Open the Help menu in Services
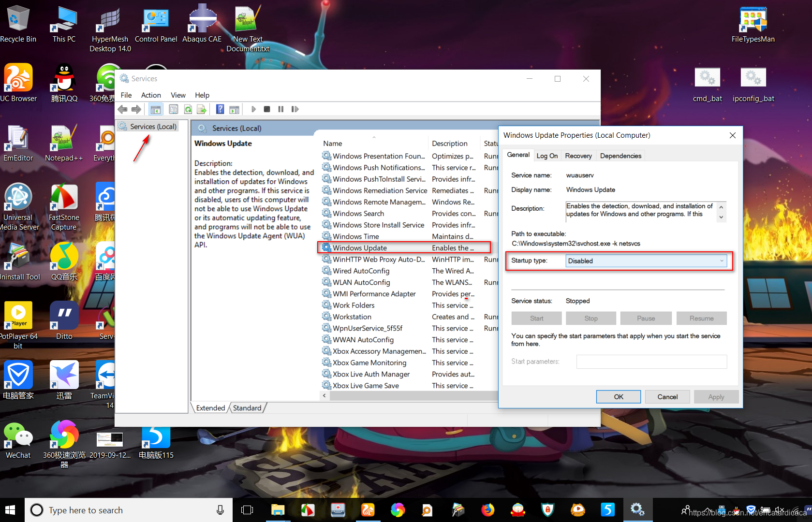This screenshot has height=522, width=812. 202,95
